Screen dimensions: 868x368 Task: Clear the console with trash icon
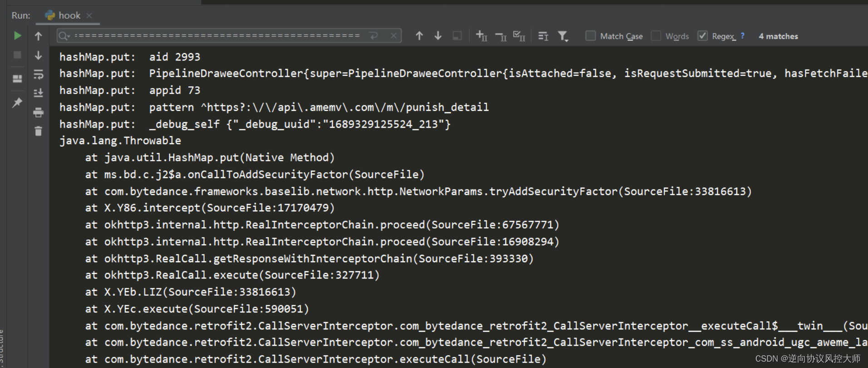click(38, 131)
